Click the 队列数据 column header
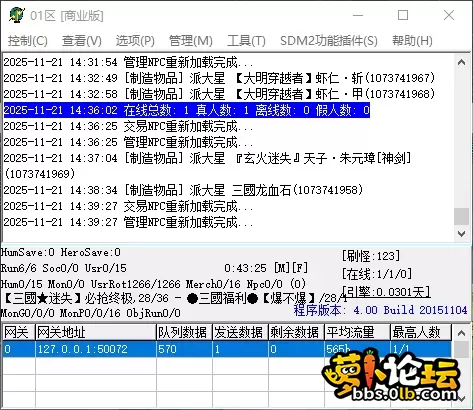Screen dimensions: 473x410 (184, 332)
